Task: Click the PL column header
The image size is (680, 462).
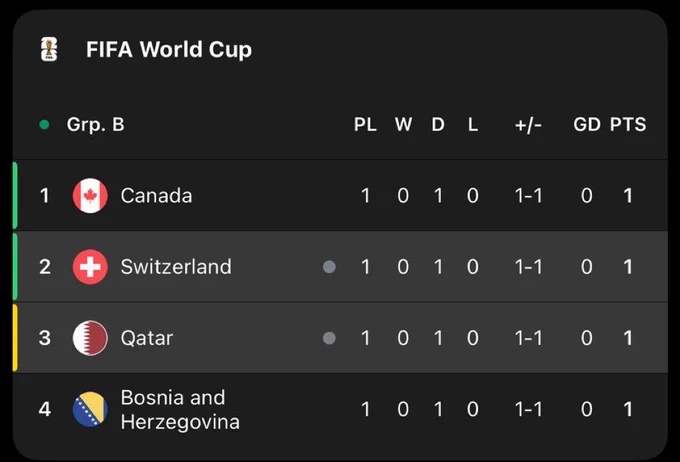Action: pos(365,125)
